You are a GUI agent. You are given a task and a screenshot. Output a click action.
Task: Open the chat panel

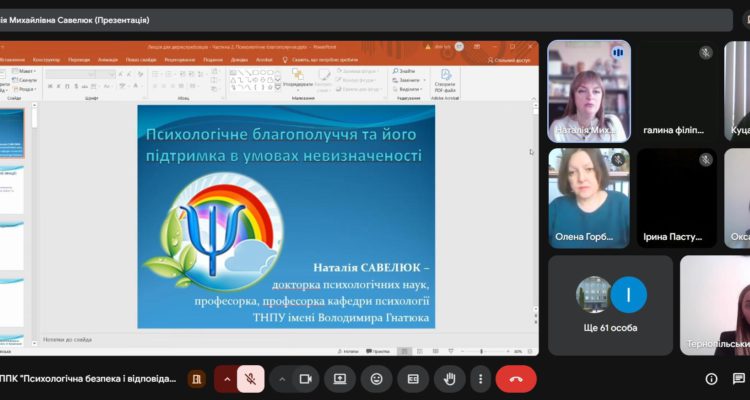[x=739, y=379]
